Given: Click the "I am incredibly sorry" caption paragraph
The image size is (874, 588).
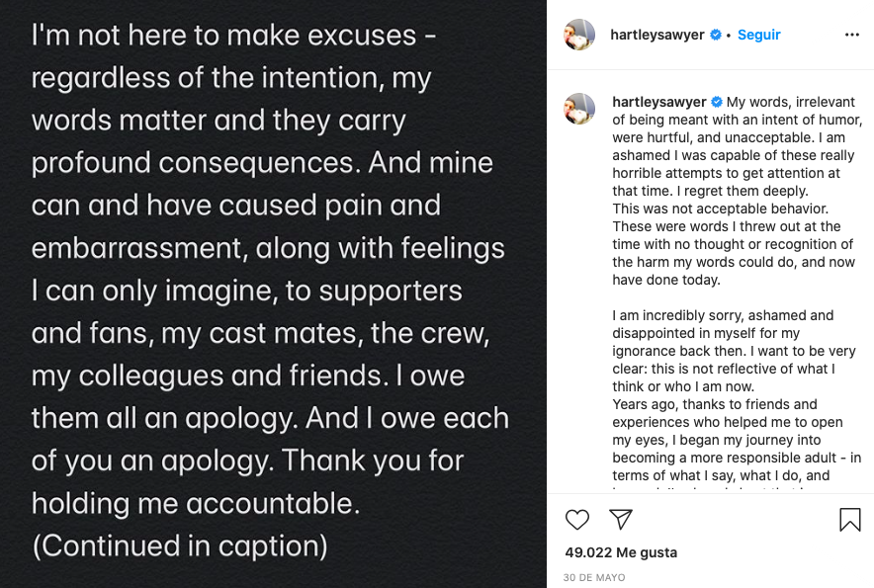Looking at the screenshot, I should 723,315.
